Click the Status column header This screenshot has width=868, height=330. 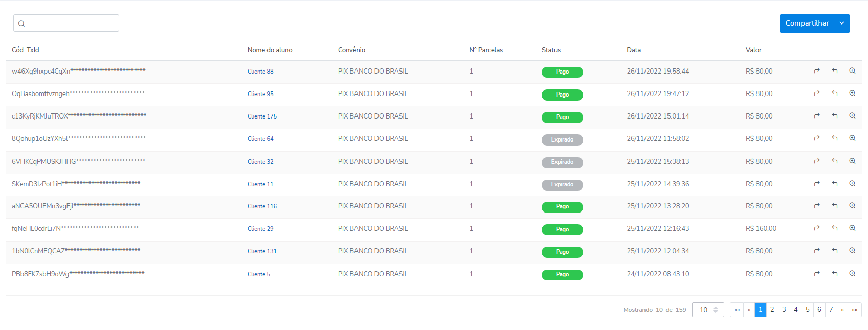click(x=551, y=50)
